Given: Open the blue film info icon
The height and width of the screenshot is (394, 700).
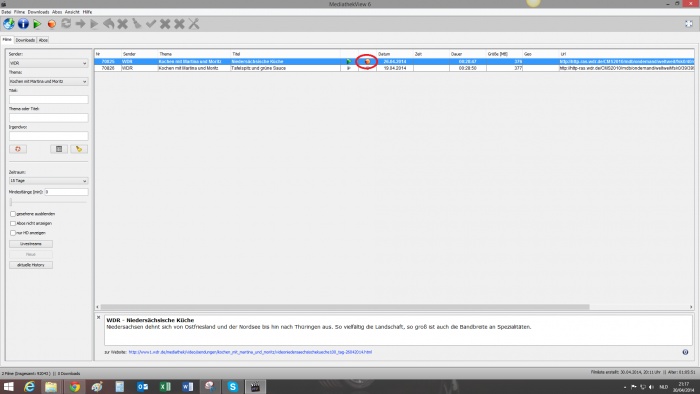Looking at the screenshot, I should pyautogui.click(x=23, y=24).
